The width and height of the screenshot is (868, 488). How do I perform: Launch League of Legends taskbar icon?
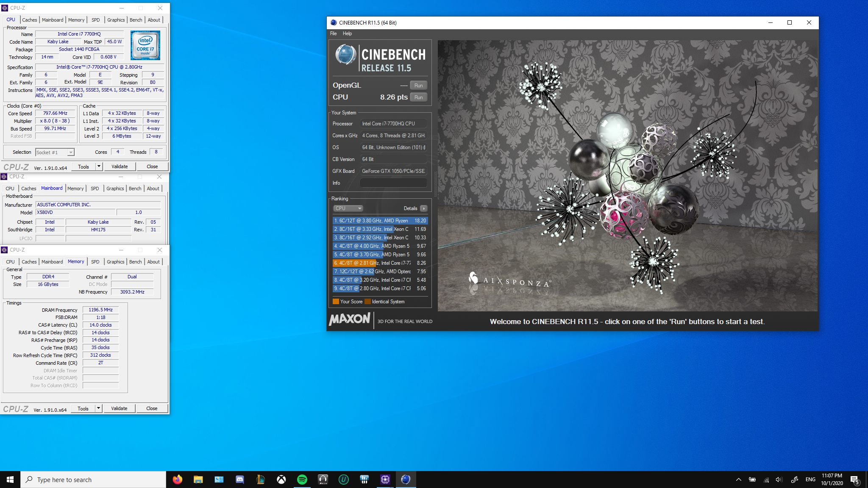click(260, 480)
